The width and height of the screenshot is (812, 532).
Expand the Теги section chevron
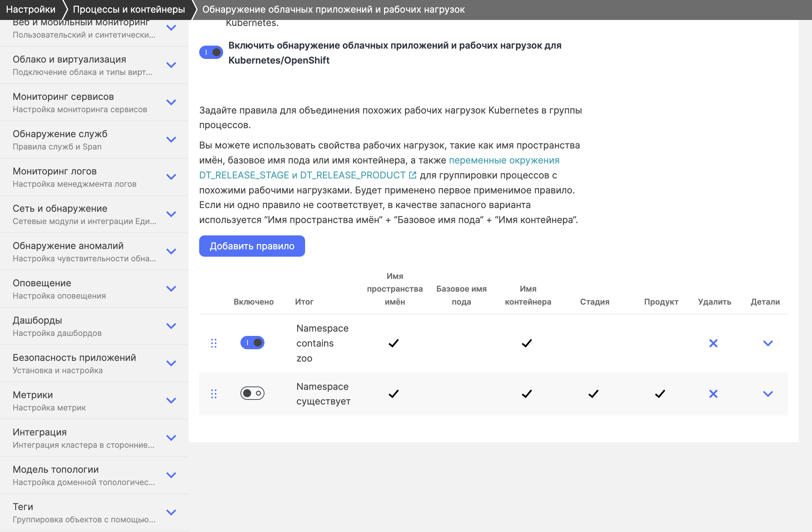click(171, 512)
